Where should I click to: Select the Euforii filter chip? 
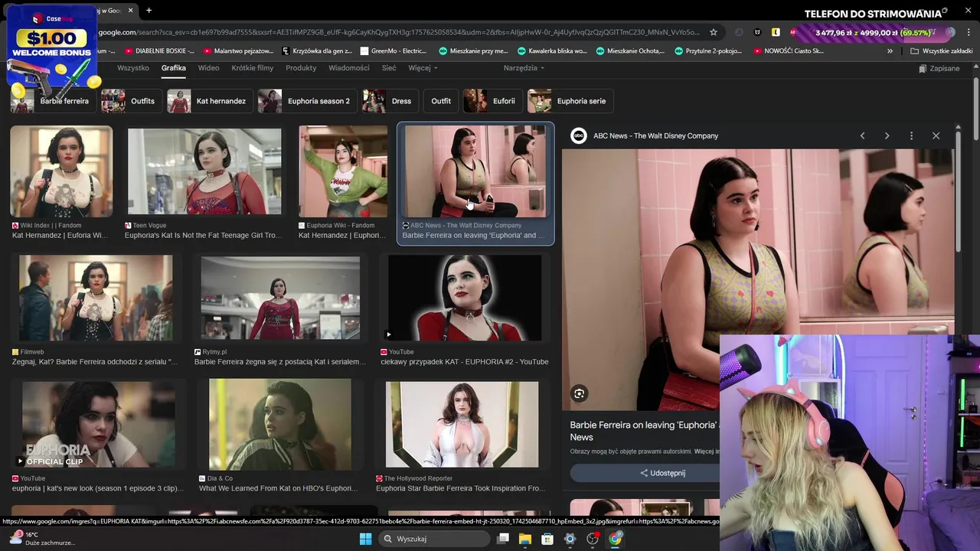click(492, 101)
